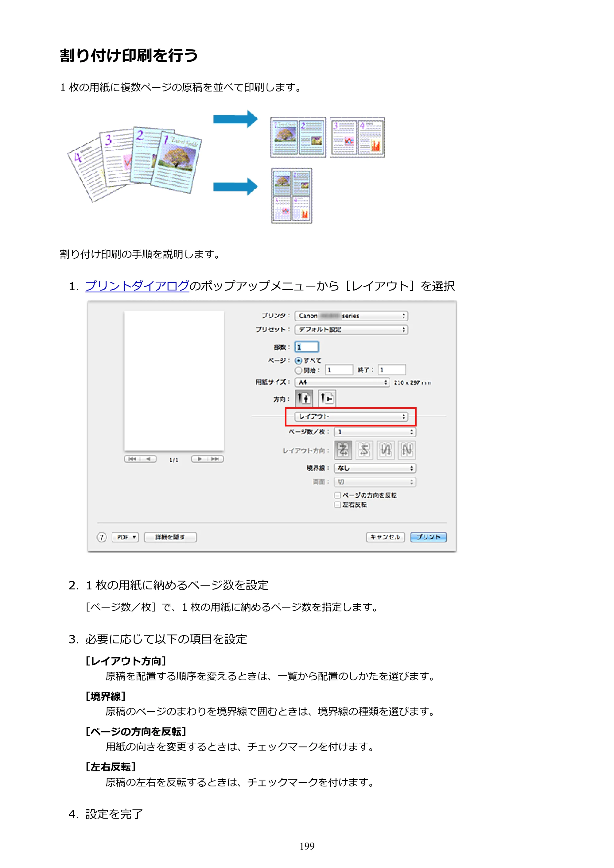614x868 pixels.
Task: Select the すべて pages radio button
Action: pyautogui.click(x=298, y=361)
